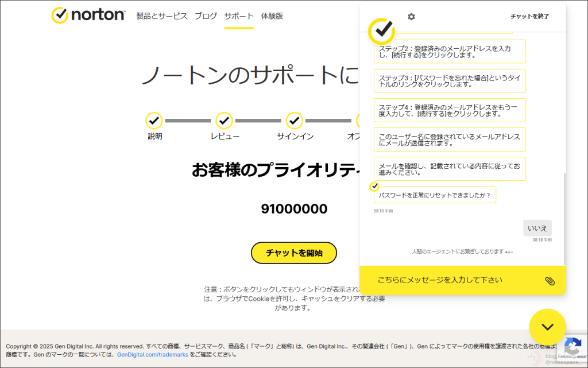Click the いいえ reply bubble
The height and width of the screenshot is (368, 588).
click(x=537, y=228)
